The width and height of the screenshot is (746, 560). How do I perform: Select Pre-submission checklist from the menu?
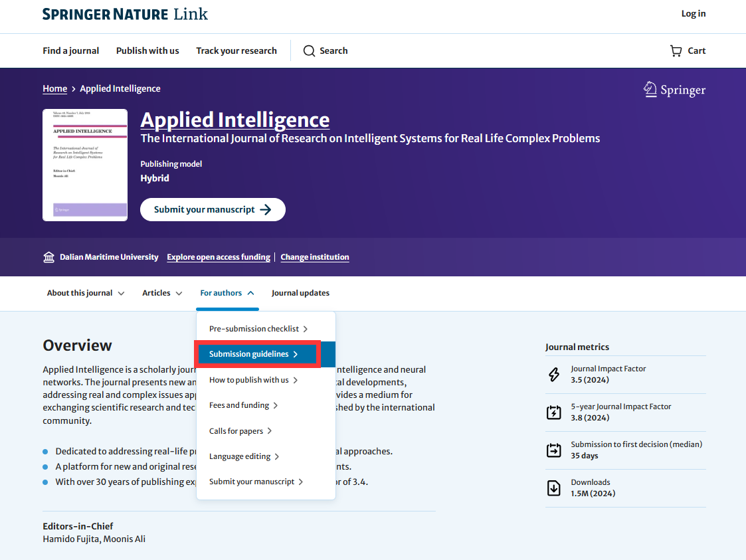pyautogui.click(x=253, y=328)
